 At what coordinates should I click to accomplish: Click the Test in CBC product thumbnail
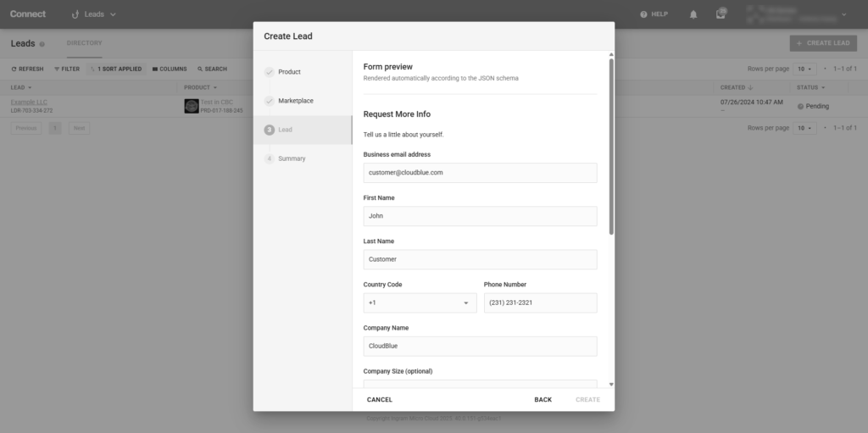pos(192,106)
